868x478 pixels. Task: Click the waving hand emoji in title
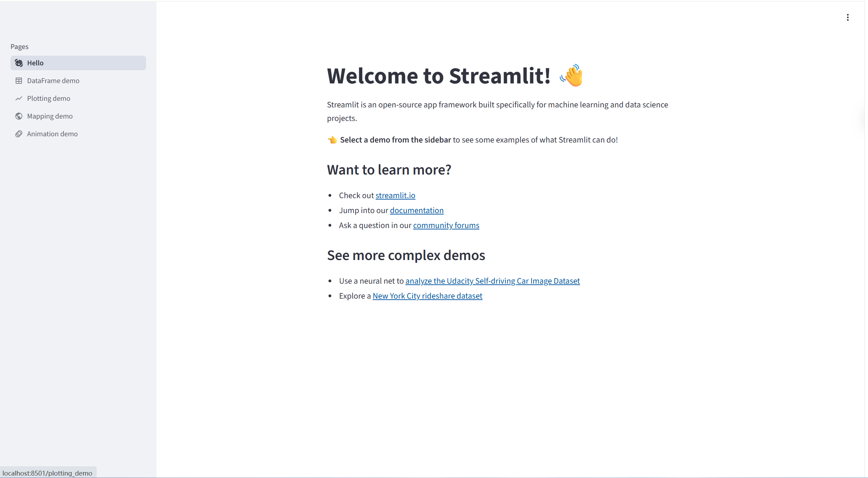click(x=571, y=75)
